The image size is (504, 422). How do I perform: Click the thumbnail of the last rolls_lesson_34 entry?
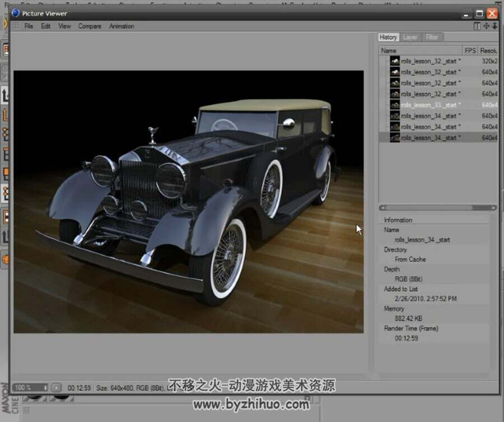(395, 138)
